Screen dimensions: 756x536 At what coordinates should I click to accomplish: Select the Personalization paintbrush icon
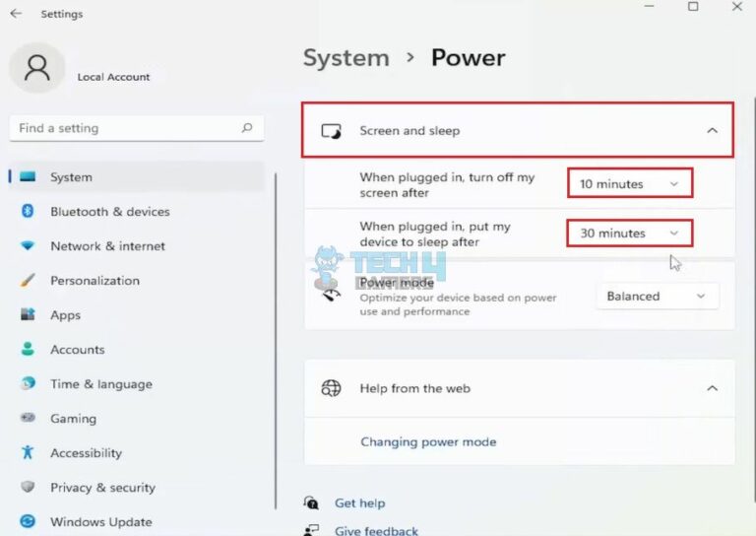(28, 280)
